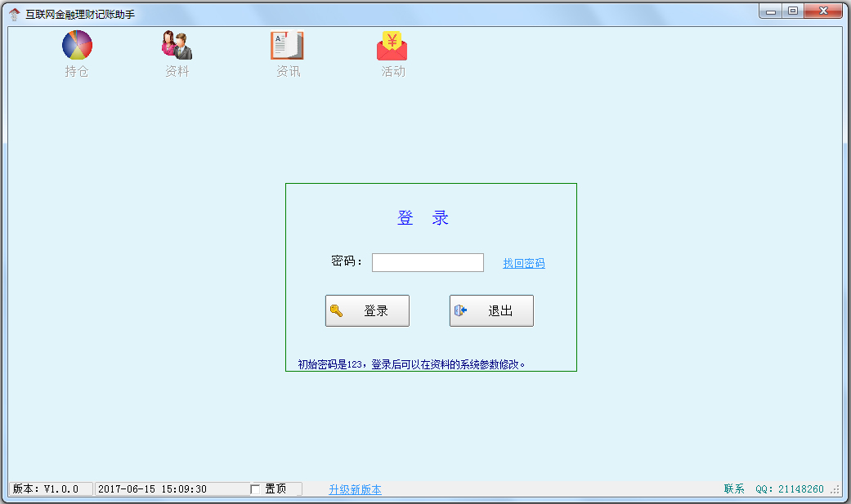Click the app logo in the title bar
This screenshot has height=504, width=851.
[x=15, y=14]
